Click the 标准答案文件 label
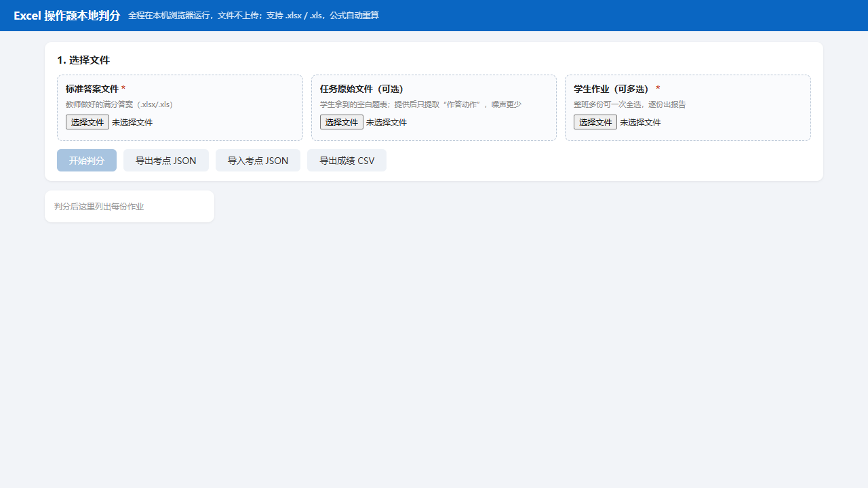 pos(92,89)
